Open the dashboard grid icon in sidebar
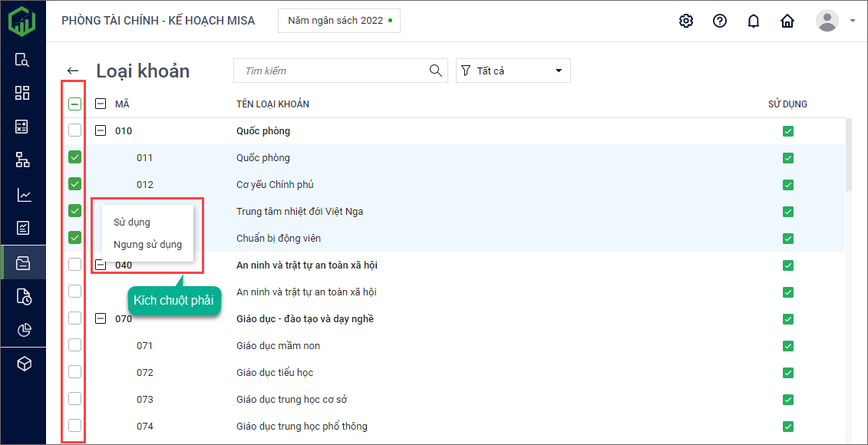868x445 pixels. 23,93
